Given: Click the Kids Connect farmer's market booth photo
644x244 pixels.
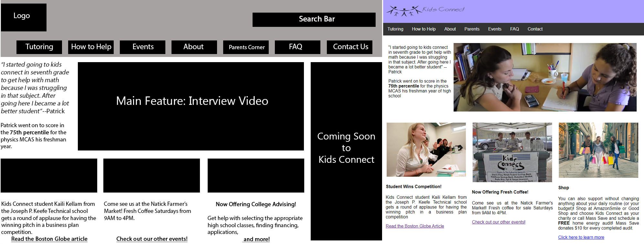Looking at the screenshot, I should [x=512, y=152].
